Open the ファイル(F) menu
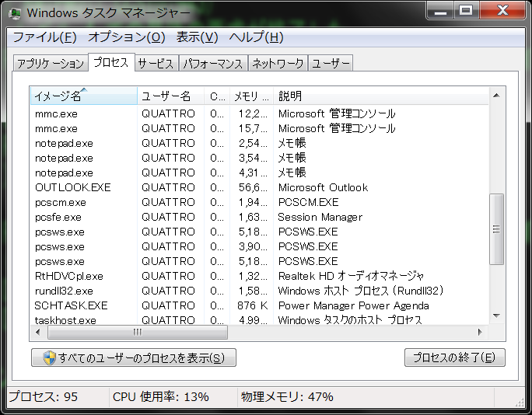The width and height of the screenshot is (532, 415). point(44,37)
